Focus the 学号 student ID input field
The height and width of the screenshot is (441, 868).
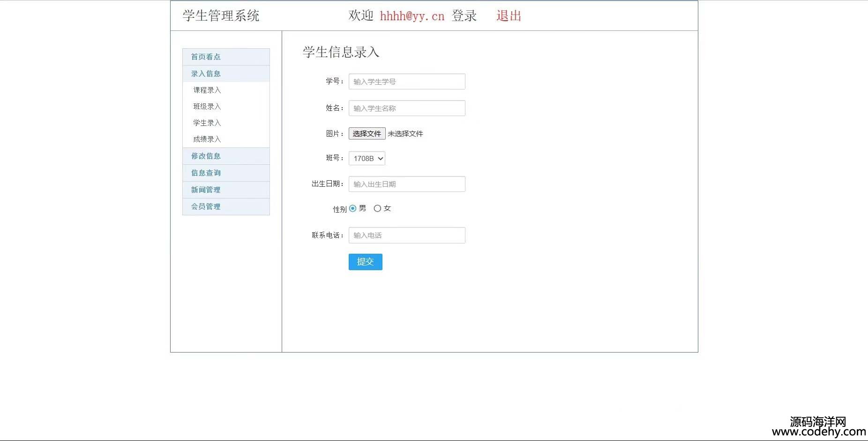click(x=406, y=81)
